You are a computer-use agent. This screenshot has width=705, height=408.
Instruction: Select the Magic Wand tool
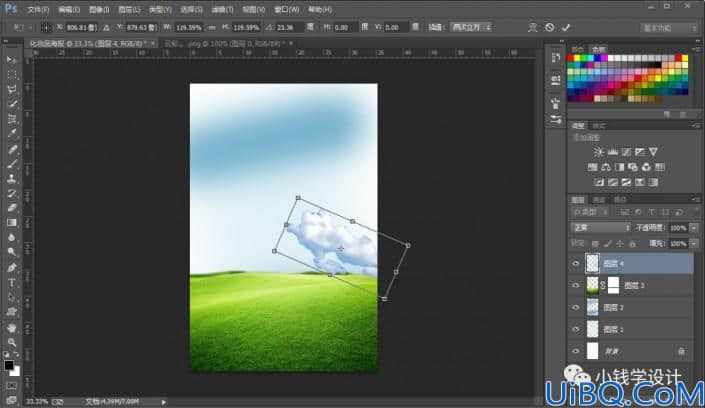click(11, 104)
